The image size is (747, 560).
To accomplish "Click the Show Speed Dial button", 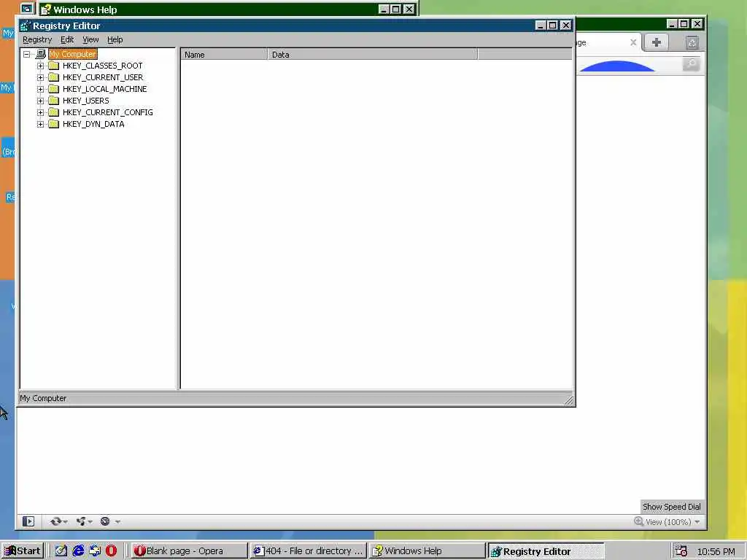I will pyautogui.click(x=672, y=507).
